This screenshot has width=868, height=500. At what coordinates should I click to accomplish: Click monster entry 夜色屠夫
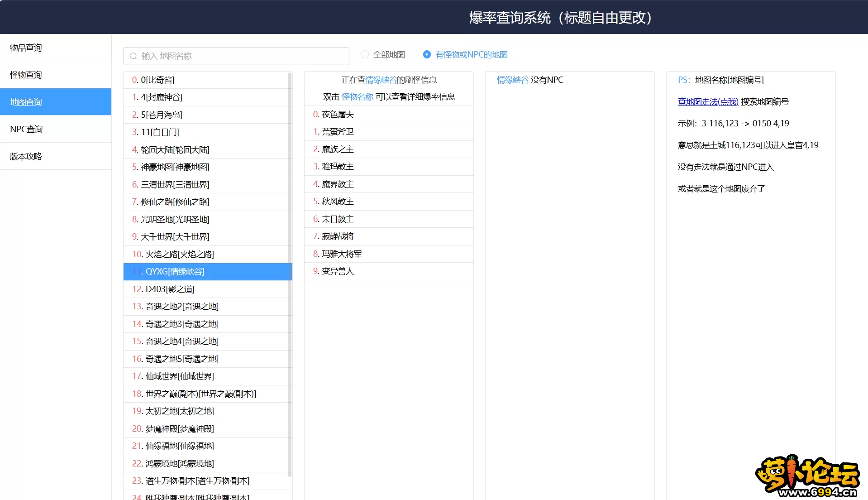(389, 115)
